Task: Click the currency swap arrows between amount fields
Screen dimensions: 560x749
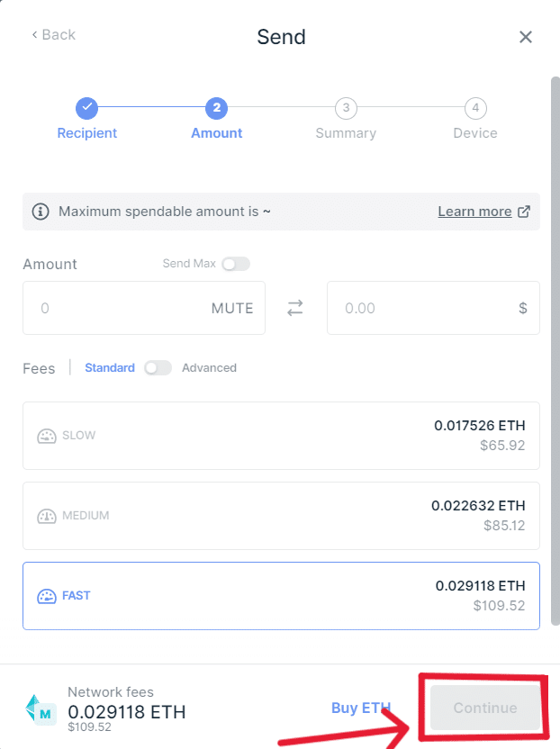Action: point(296,308)
